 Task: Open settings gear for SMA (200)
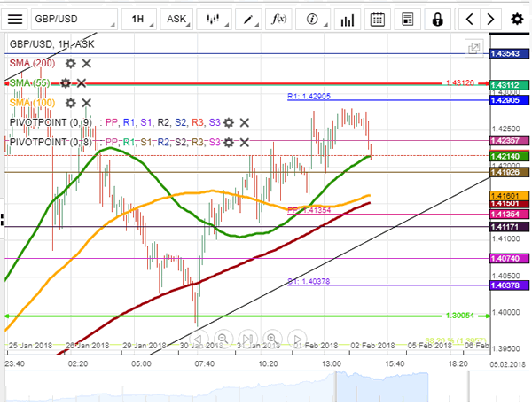tap(68, 64)
